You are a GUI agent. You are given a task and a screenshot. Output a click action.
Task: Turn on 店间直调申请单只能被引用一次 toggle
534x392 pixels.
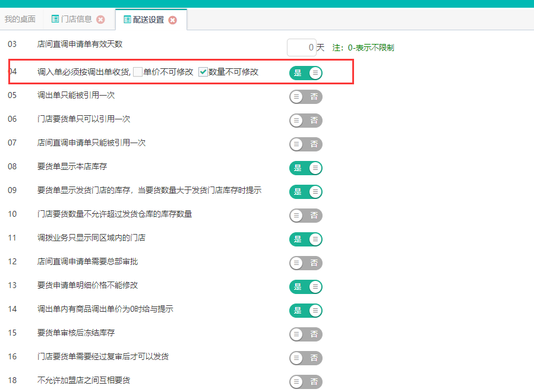(306, 144)
